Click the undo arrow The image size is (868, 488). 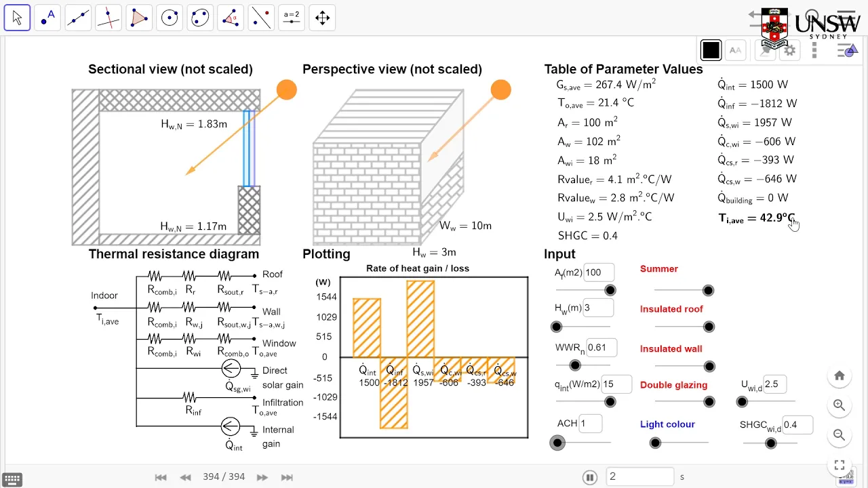click(755, 15)
